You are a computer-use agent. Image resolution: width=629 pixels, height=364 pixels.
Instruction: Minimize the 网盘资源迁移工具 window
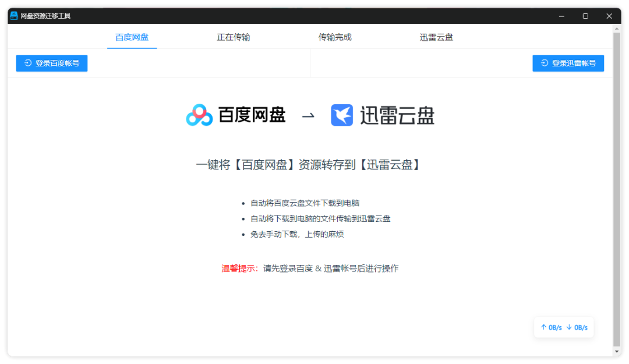[561, 16]
